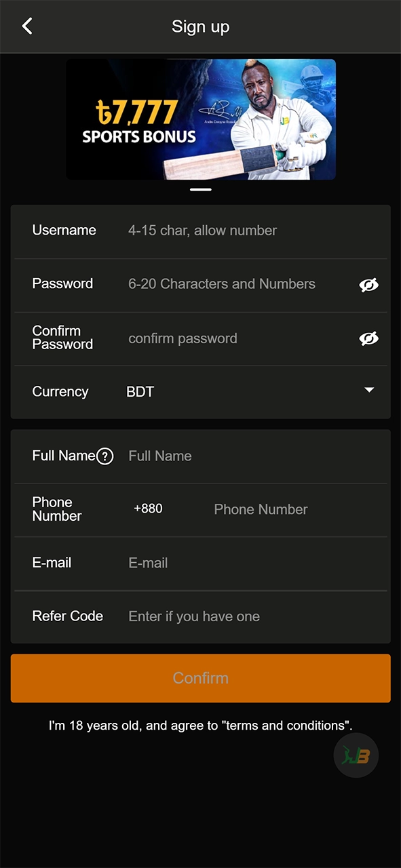Expand the BDT currency chevron

[369, 391]
